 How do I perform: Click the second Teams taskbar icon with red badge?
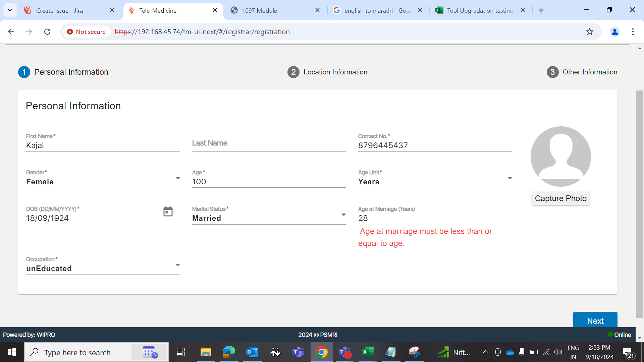pos(344,352)
